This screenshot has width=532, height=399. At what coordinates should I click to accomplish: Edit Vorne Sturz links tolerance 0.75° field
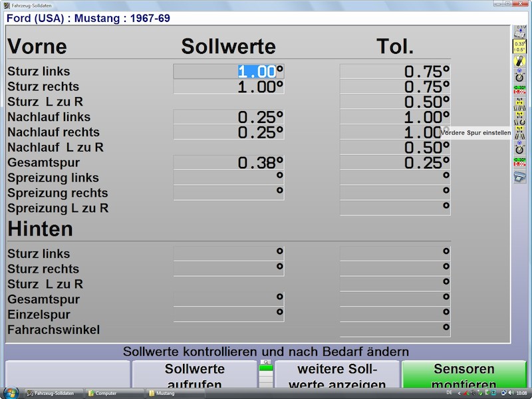point(395,71)
